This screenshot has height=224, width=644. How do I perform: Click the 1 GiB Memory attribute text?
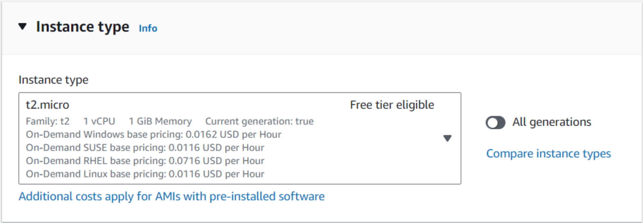(160, 121)
